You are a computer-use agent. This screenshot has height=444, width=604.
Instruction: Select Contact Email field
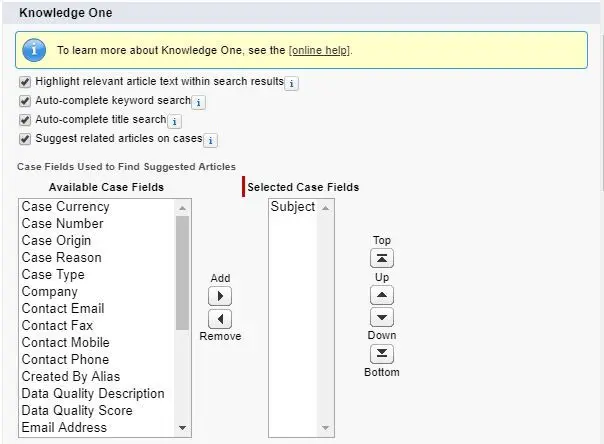(97, 308)
